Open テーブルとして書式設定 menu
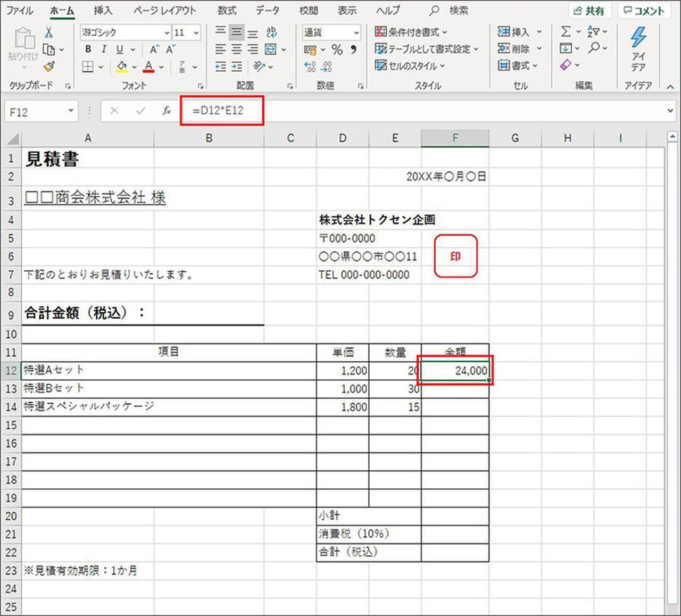 click(427, 49)
